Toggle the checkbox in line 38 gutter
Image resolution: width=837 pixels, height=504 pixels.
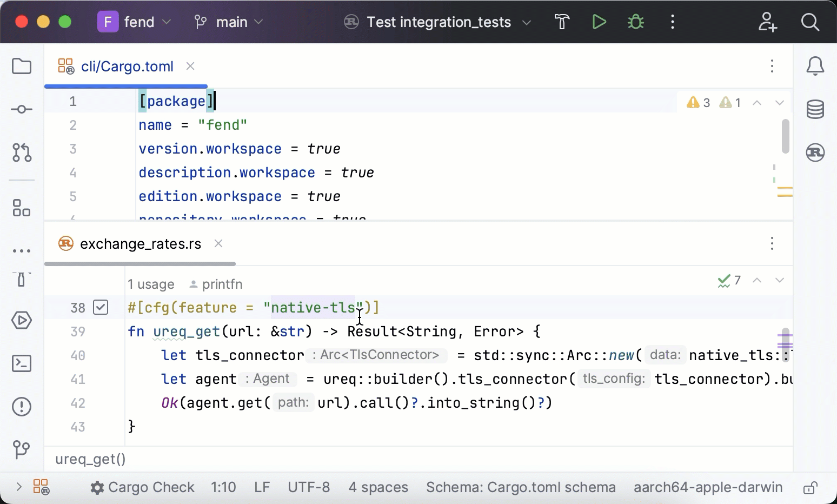(x=101, y=307)
